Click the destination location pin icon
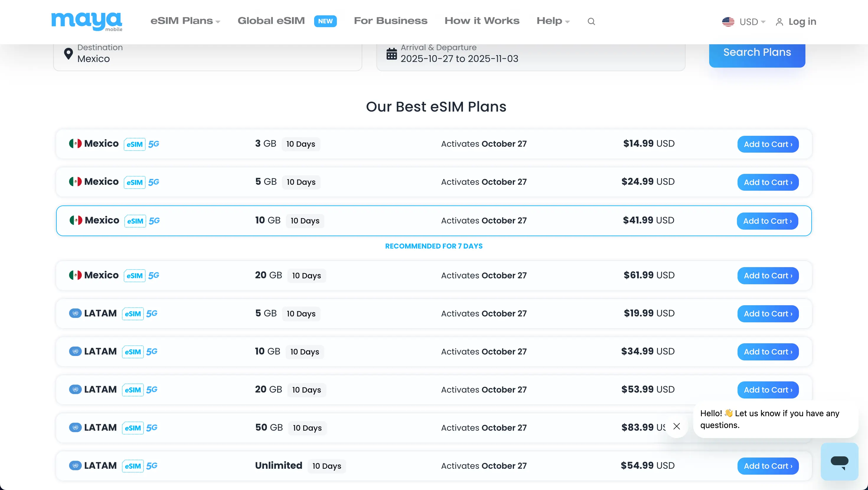Viewport: 868px width, 490px height. click(x=68, y=54)
